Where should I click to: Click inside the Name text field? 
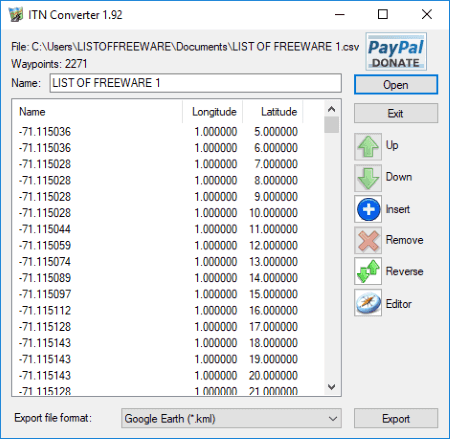[x=196, y=83]
